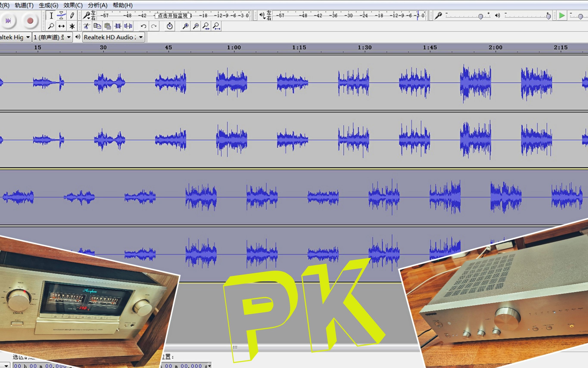Image resolution: width=588 pixels, height=368 pixels.
Task: Click the 1:00 mark on timeline ruler
Action: (234, 47)
